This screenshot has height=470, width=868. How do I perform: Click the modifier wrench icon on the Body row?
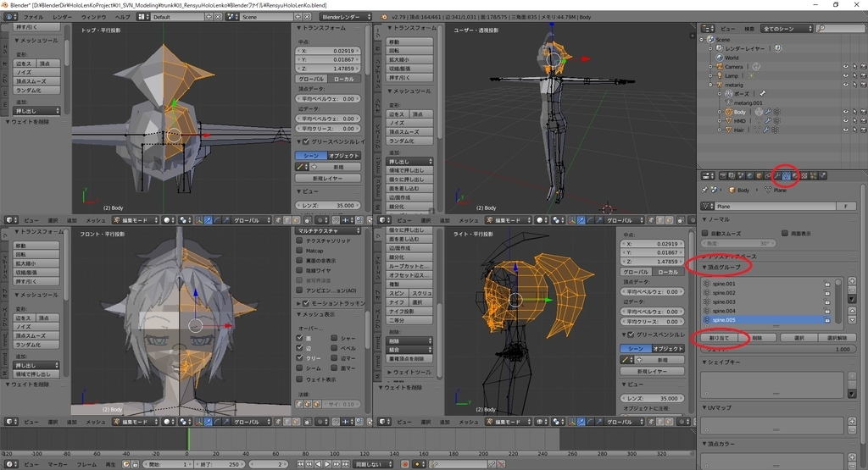pos(768,112)
